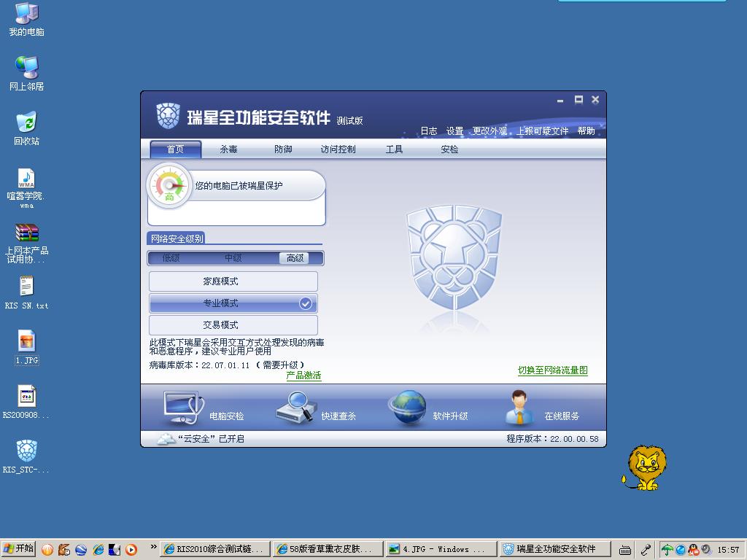Switch to the 首页 tab
The image size is (747, 560).
175,149
